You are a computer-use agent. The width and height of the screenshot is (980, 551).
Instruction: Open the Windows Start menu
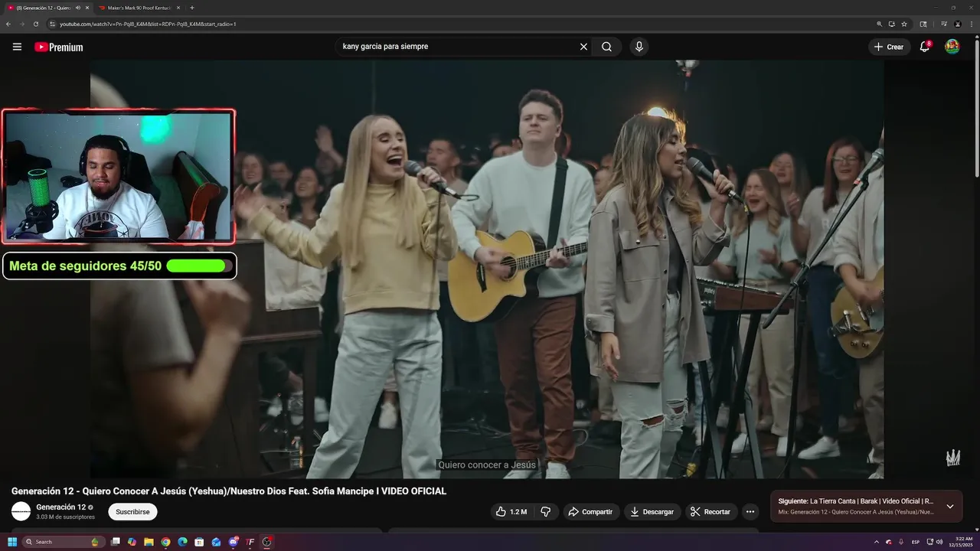(12, 542)
